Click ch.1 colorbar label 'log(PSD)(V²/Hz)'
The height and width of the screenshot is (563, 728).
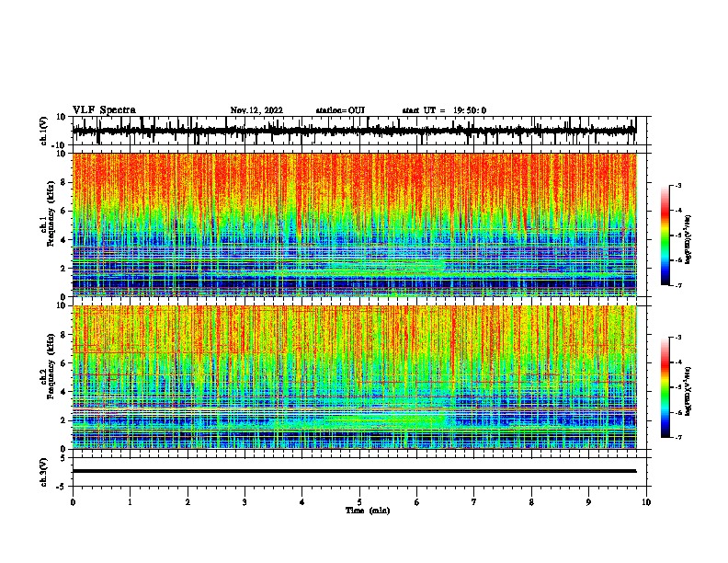coord(688,240)
